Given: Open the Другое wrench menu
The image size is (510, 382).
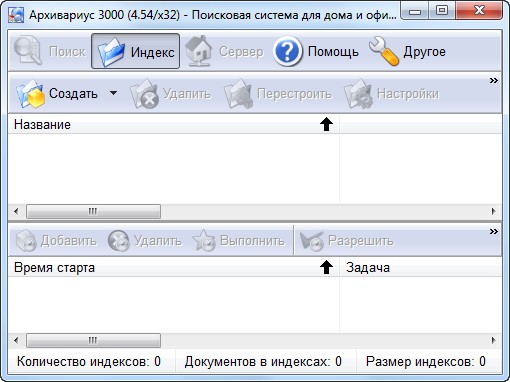Looking at the screenshot, I should click(407, 51).
